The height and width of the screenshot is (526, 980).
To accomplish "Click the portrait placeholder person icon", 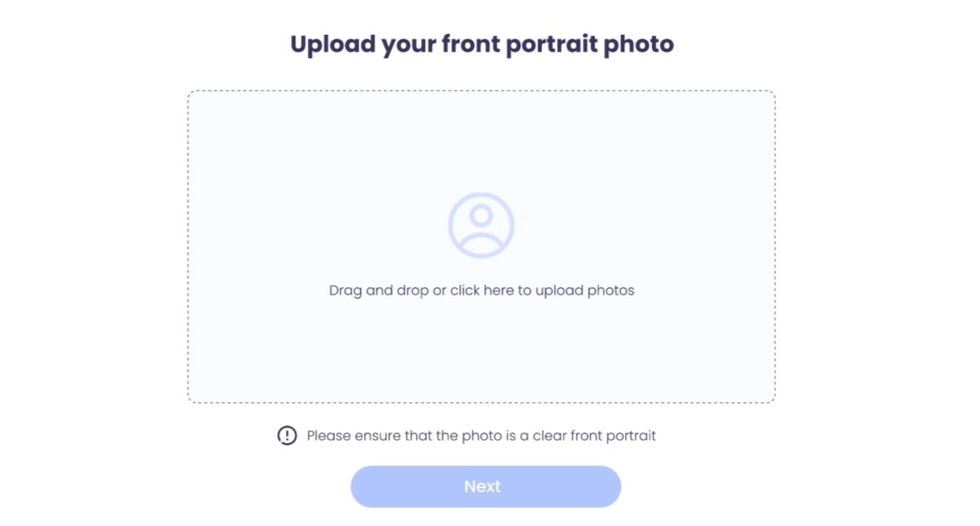I will pos(481,226).
